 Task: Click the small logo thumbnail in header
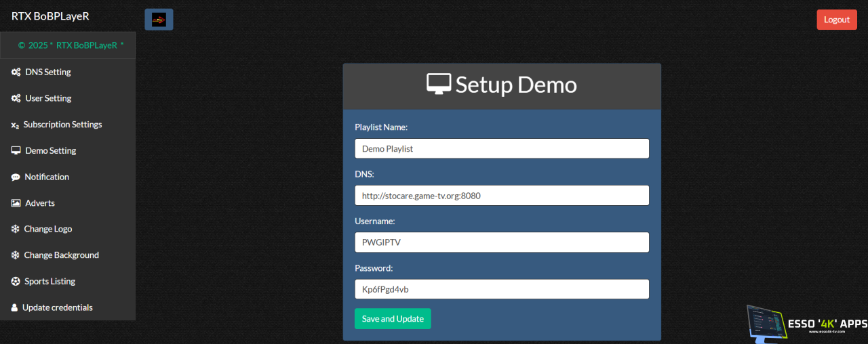[159, 20]
